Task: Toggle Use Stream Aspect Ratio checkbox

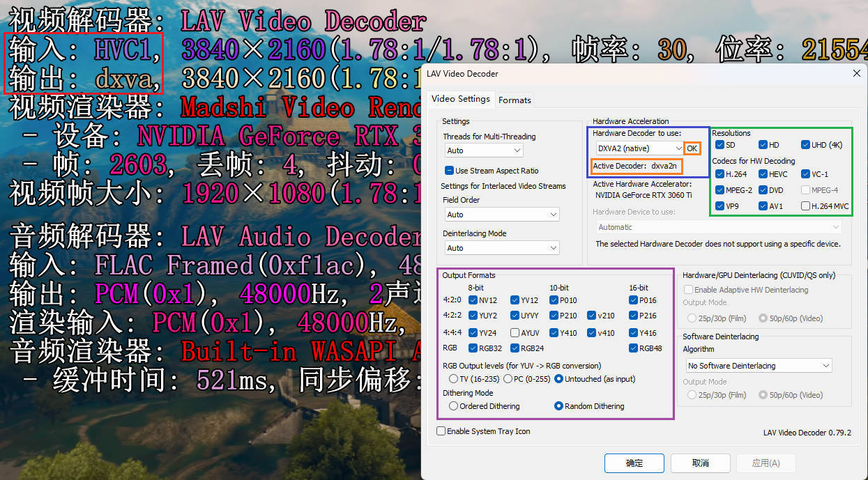Action: (450, 171)
